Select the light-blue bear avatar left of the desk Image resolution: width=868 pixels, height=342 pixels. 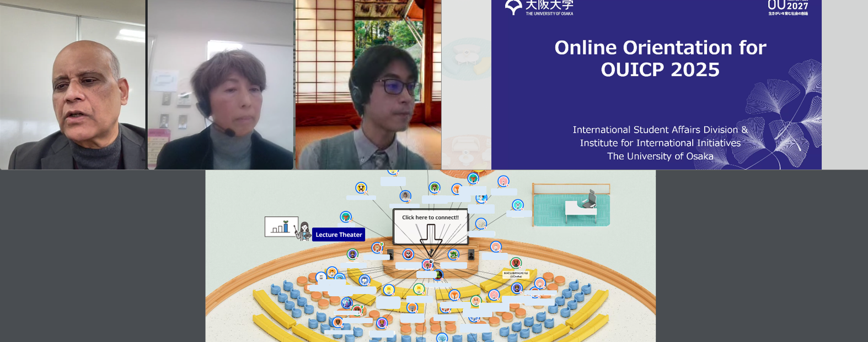(517, 205)
